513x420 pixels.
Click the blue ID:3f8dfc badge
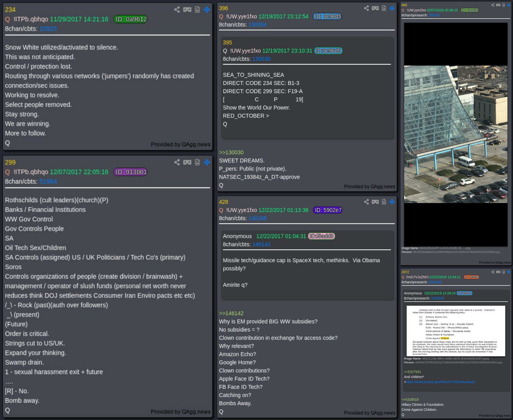point(464,293)
